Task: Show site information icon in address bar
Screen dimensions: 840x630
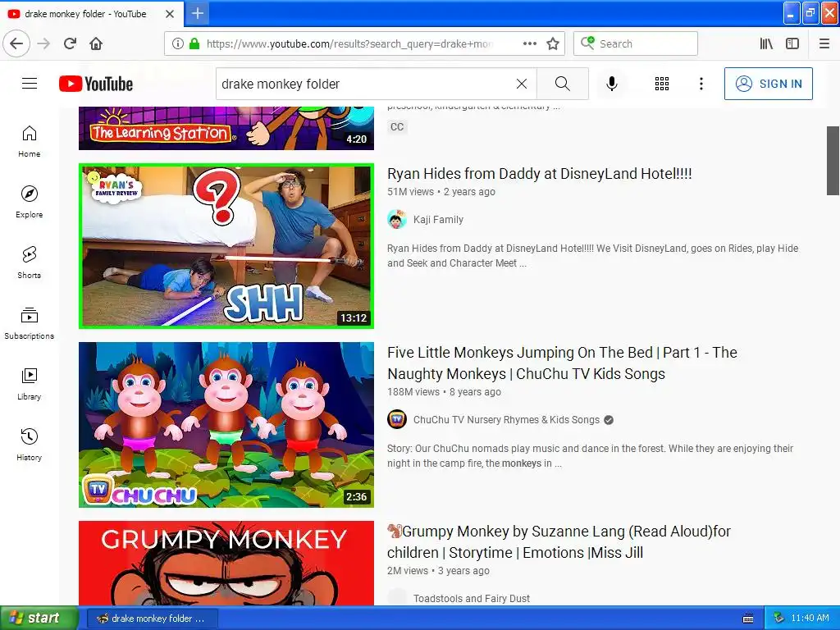Action: coord(177,43)
